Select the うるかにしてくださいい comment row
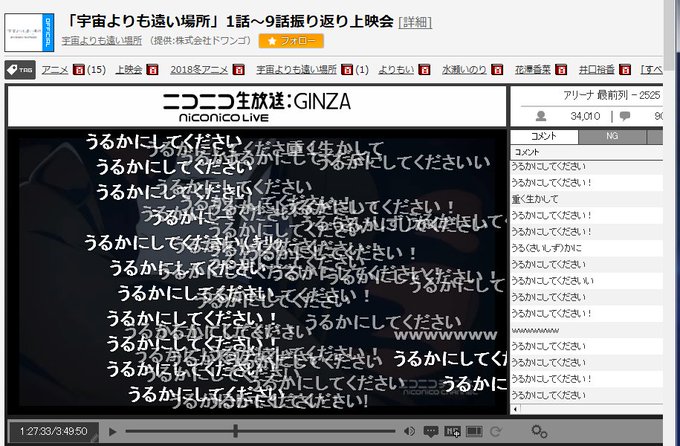680x446 pixels. point(586,281)
